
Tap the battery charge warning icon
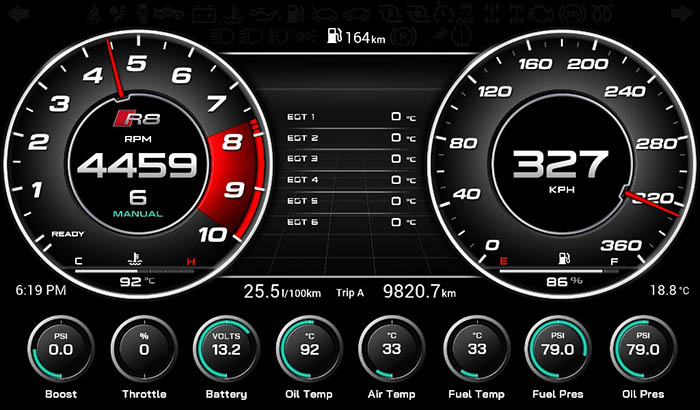coord(204,14)
